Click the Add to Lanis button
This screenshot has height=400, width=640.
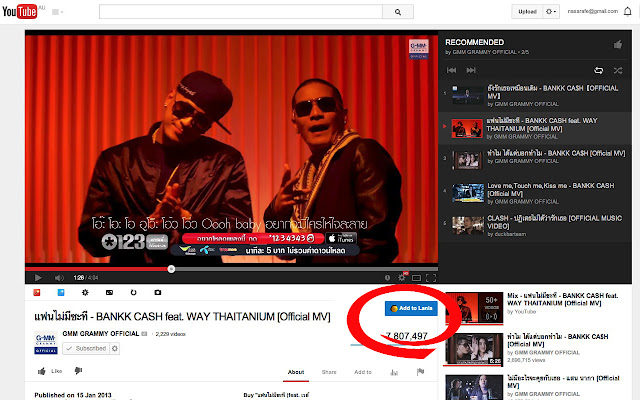[411, 308]
